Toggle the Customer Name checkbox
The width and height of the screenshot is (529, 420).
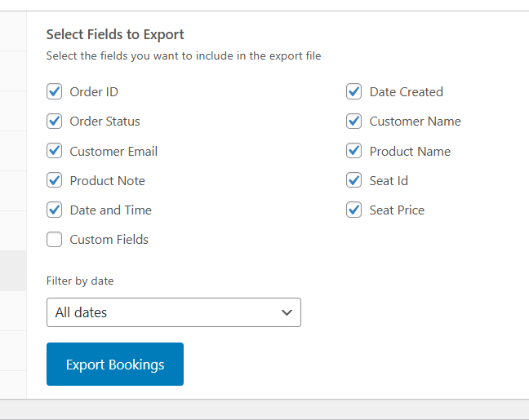click(353, 122)
